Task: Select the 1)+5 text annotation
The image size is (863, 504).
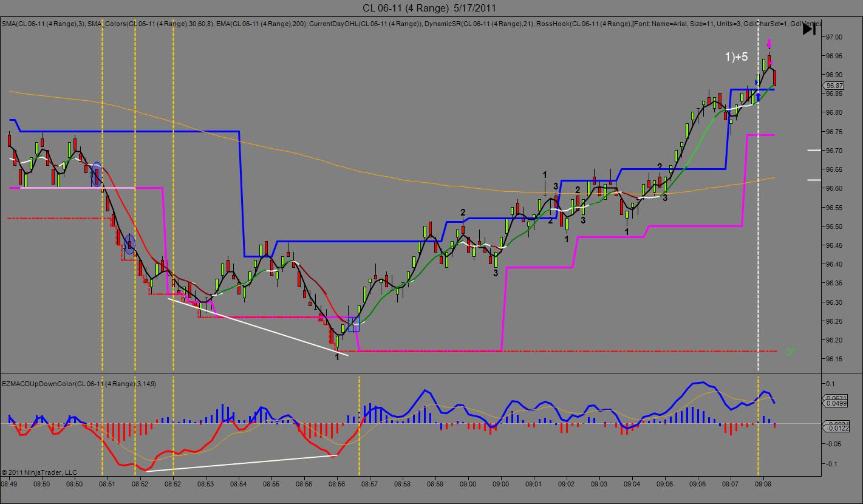Action: (736, 57)
